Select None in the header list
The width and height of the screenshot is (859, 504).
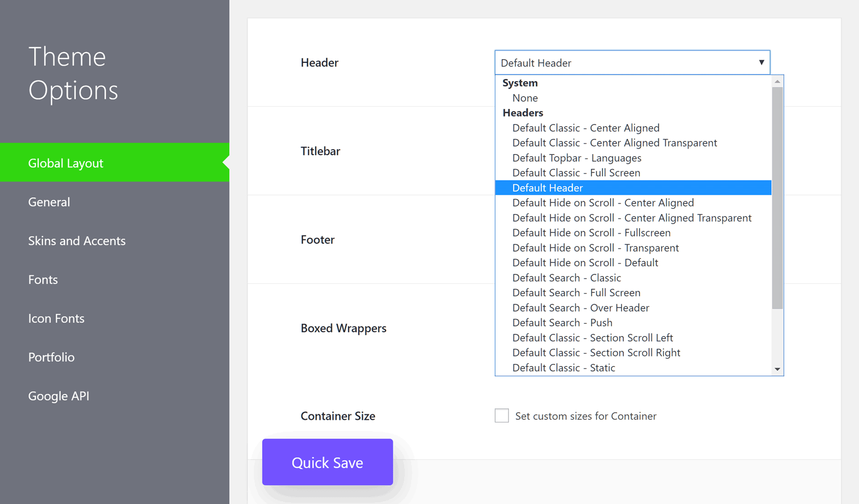(525, 98)
